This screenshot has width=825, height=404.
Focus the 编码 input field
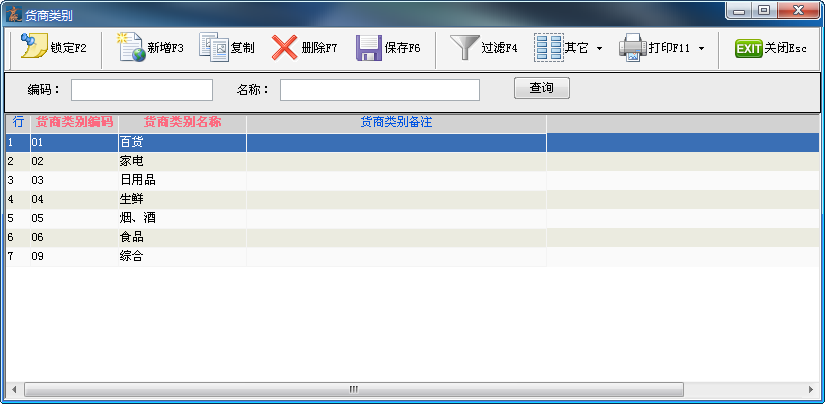point(142,90)
